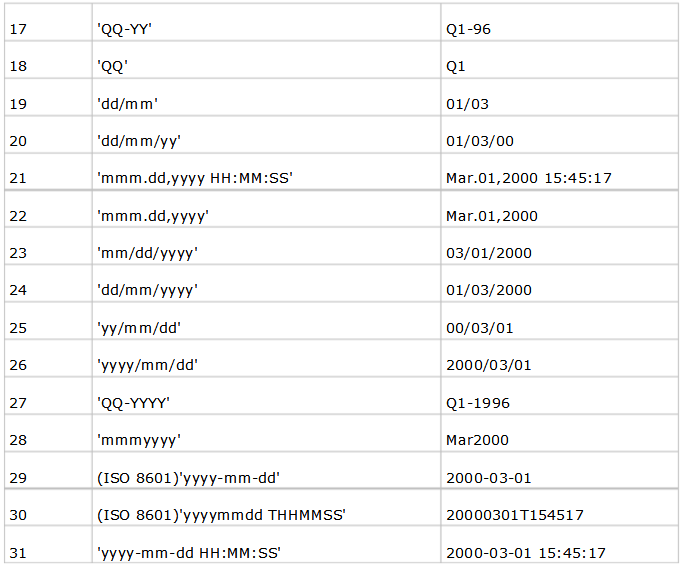Select the 01/03/2000 example value
The width and height of the screenshot is (683, 568).
point(489,290)
